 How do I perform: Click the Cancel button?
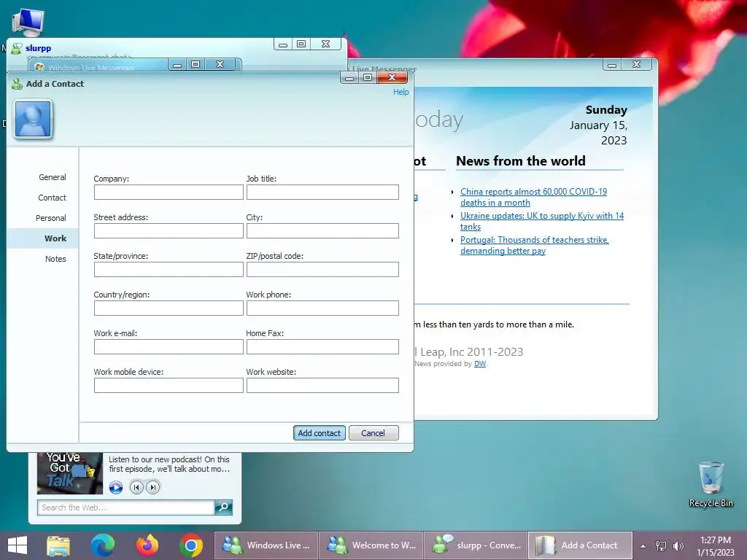point(373,433)
